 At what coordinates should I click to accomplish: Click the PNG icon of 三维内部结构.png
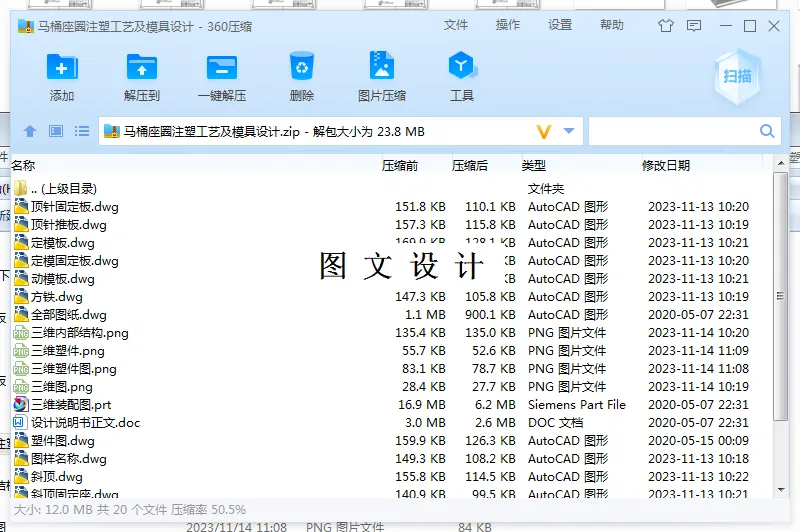click(20, 333)
